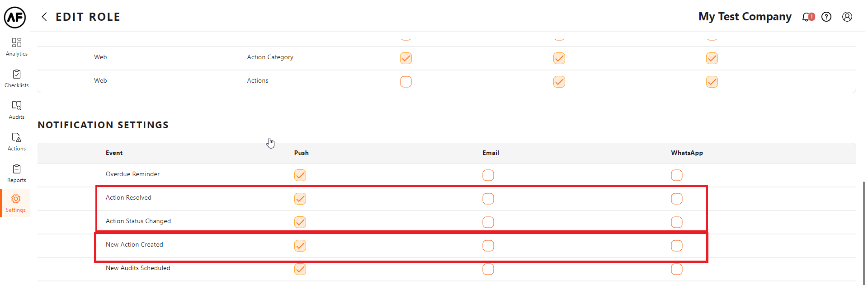Viewport: 868px width, 285px height.
Task: Uncheck Push for Action Status Changed
Action: [300, 222]
